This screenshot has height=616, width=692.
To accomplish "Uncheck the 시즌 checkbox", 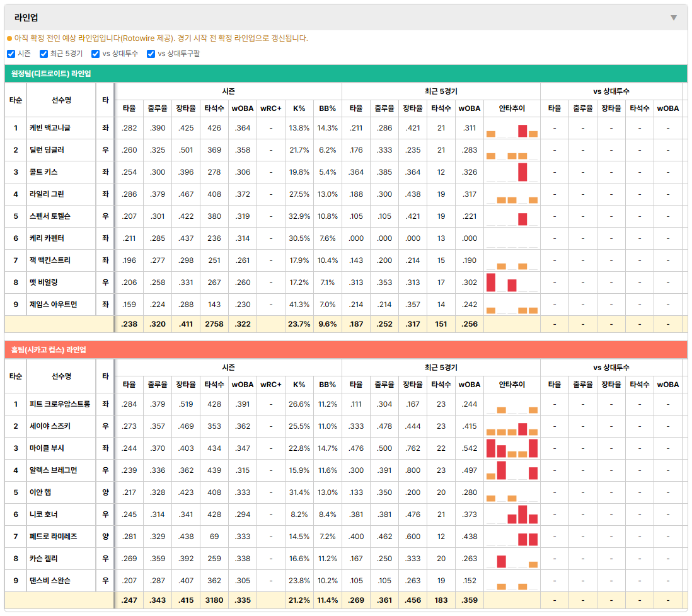I will [x=11, y=54].
